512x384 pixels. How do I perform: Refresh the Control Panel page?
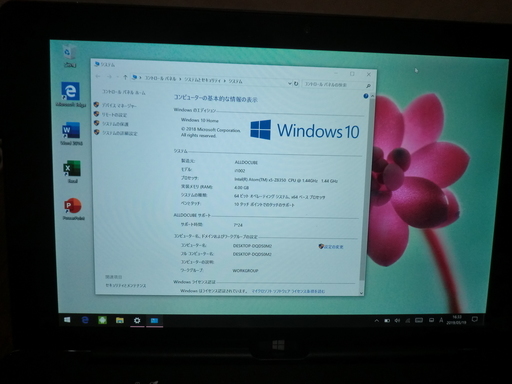pos(296,83)
